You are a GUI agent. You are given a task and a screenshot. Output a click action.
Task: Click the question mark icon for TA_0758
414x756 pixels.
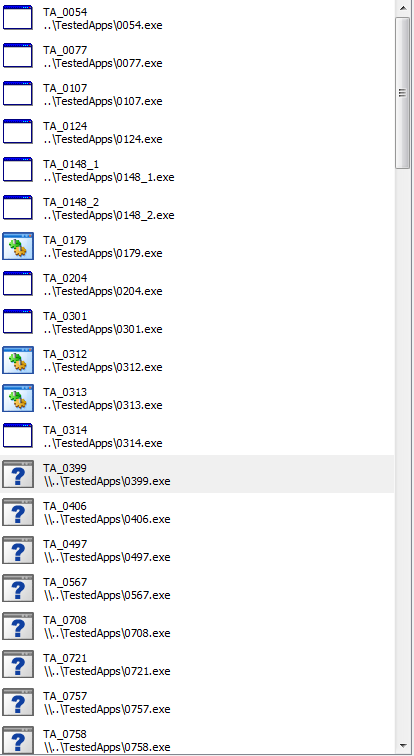click(x=18, y=740)
